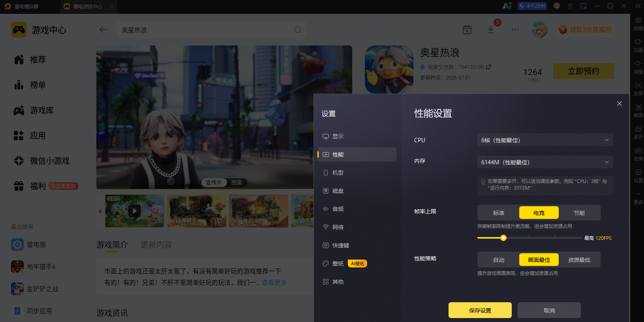Switch the media viewer to 宣传片
644x322 pixels.
(214, 183)
